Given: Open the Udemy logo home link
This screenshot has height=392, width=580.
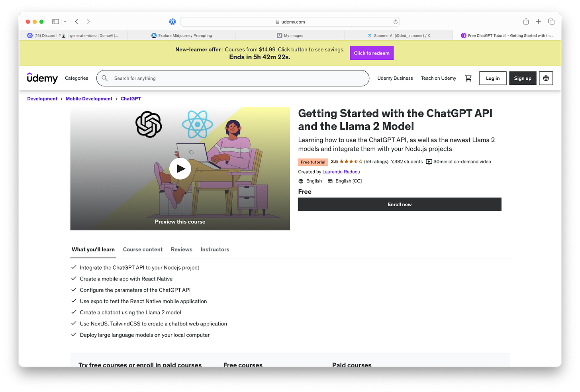Looking at the screenshot, I should click(x=42, y=78).
